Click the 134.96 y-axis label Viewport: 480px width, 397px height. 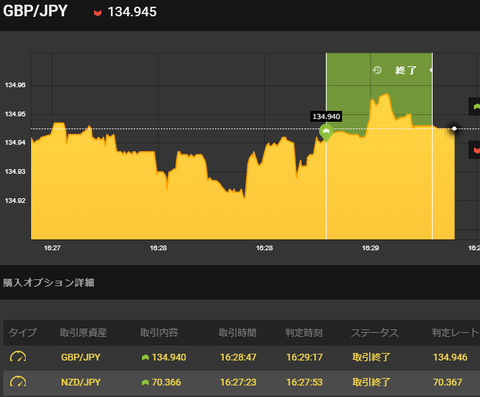coord(15,85)
